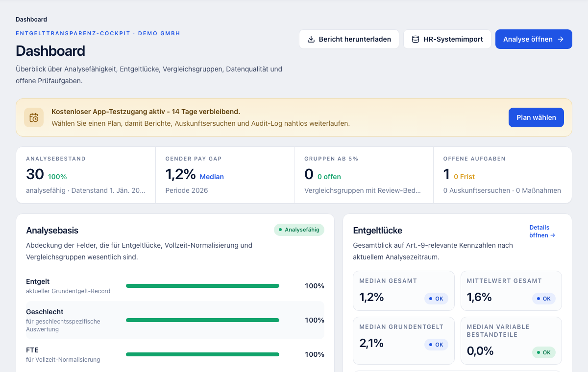This screenshot has height=372, width=588.
Task: Click the OK badge in Median Grundentgelt
Action: click(x=436, y=345)
